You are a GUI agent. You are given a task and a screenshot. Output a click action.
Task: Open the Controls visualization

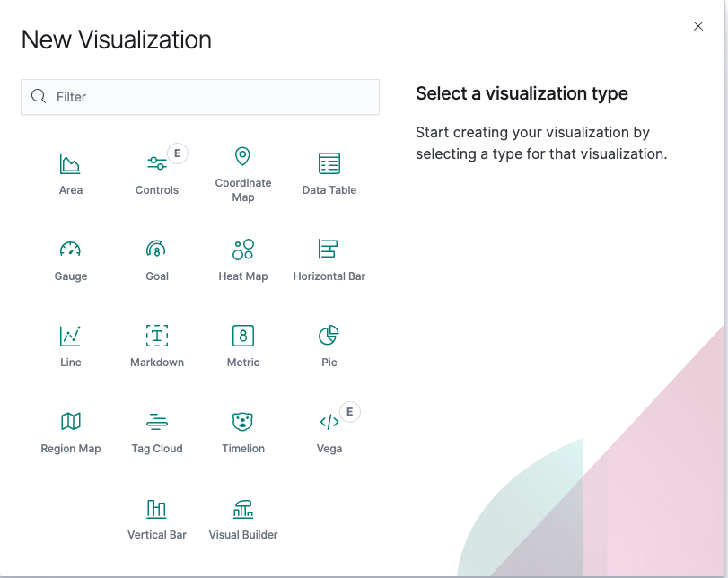point(157,171)
